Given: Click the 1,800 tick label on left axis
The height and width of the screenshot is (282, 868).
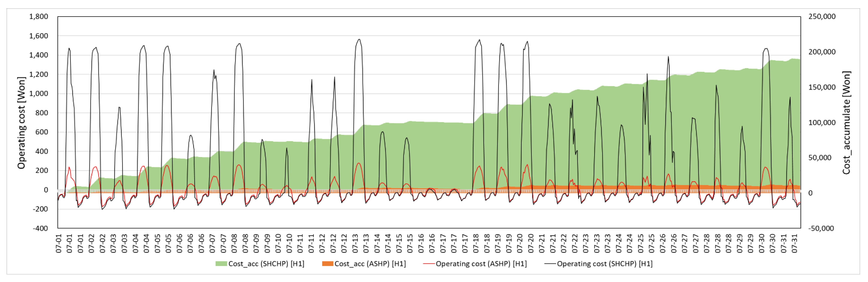Looking at the screenshot, I should tap(38, 16).
